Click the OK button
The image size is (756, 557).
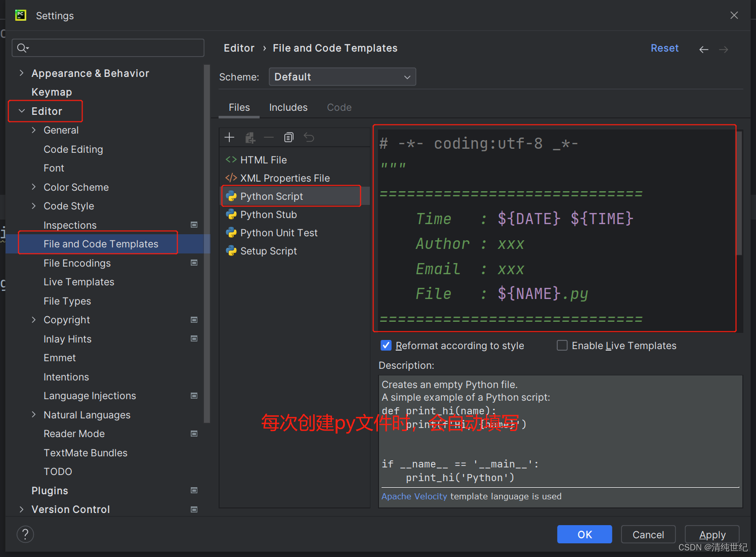click(x=584, y=534)
